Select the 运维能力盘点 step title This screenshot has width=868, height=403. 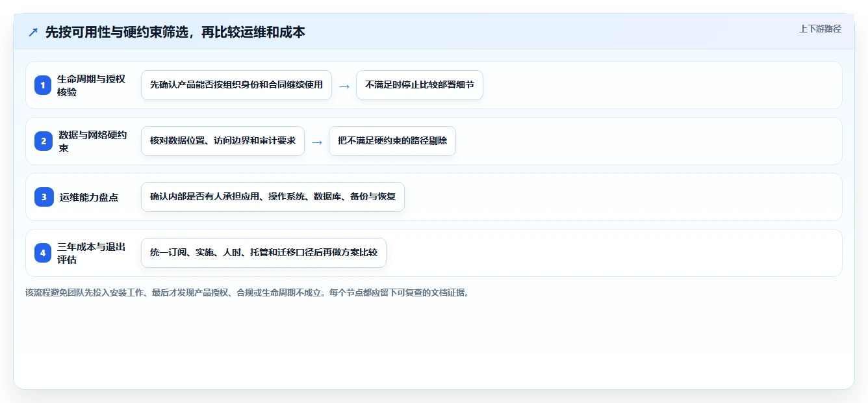click(89, 197)
